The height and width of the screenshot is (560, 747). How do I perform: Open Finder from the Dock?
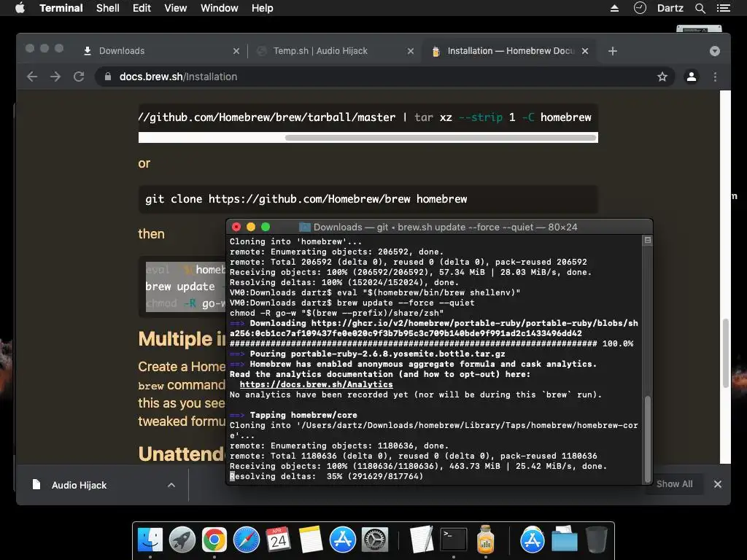click(x=150, y=540)
